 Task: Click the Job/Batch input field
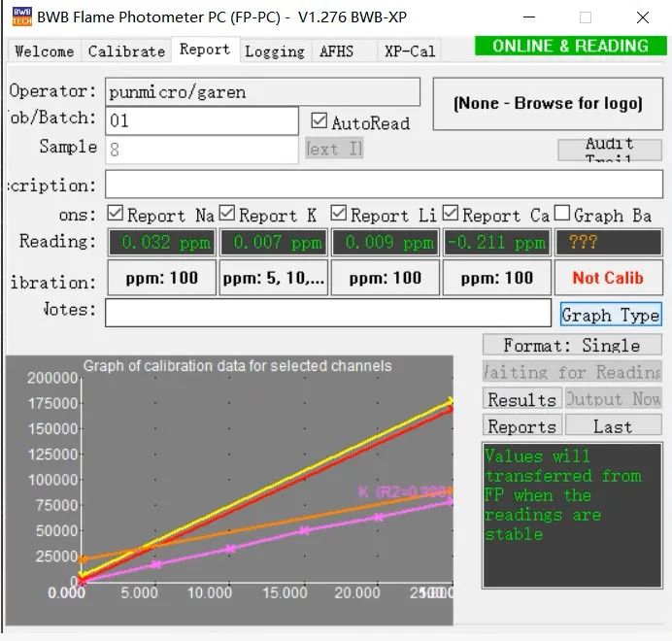click(x=203, y=121)
